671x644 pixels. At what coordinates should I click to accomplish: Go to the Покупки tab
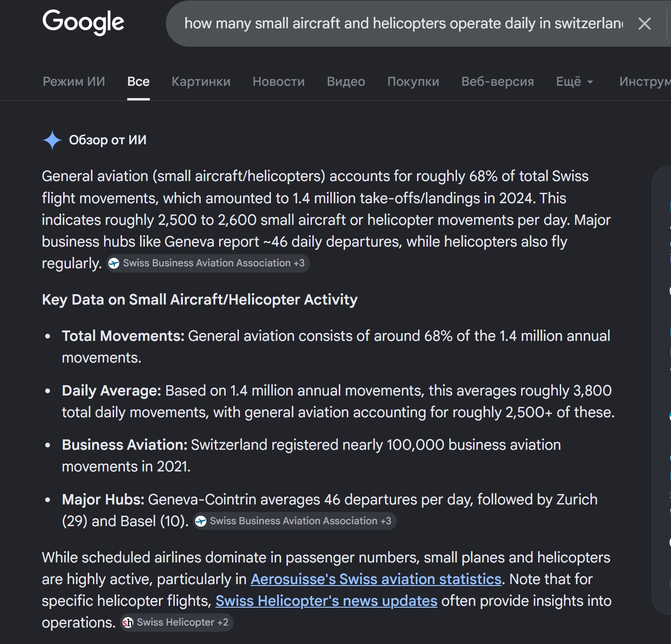coord(413,82)
